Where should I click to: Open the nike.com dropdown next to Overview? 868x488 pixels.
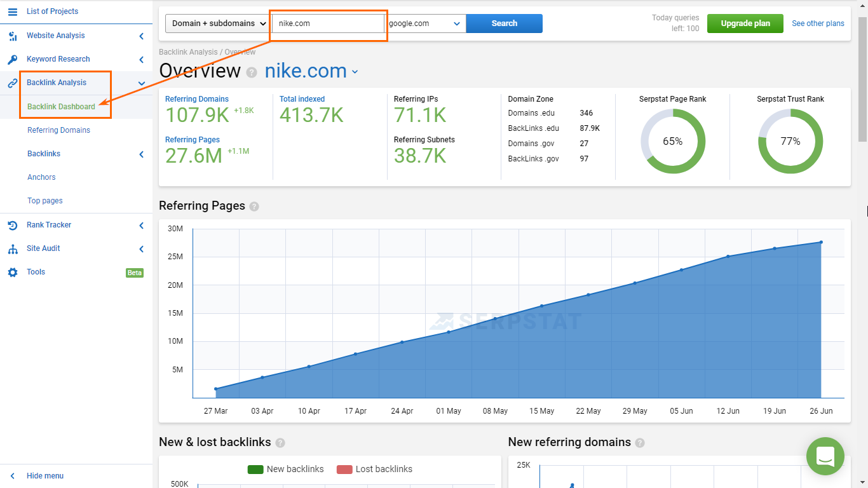click(x=355, y=71)
